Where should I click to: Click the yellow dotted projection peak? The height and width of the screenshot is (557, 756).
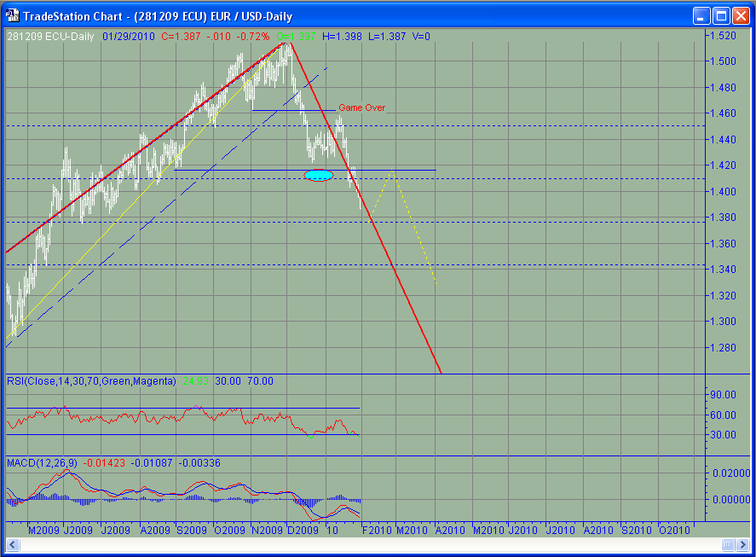(x=391, y=171)
